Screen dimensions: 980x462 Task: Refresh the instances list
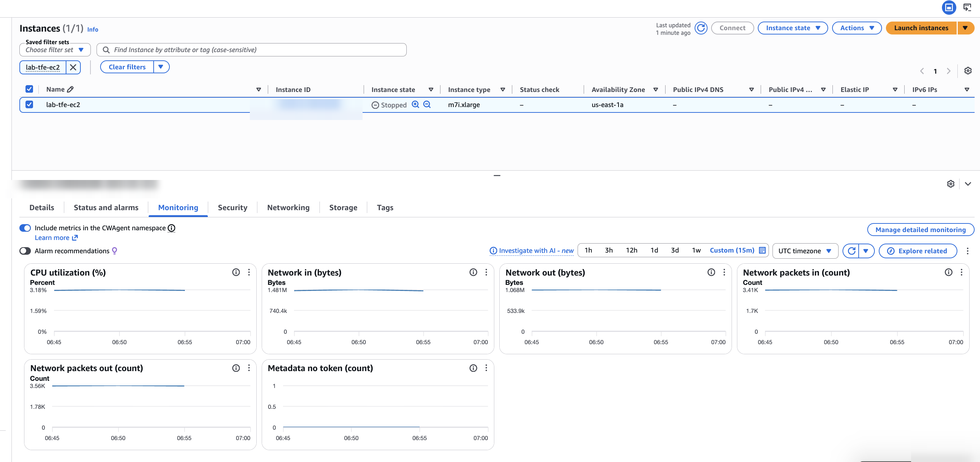[701, 28]
